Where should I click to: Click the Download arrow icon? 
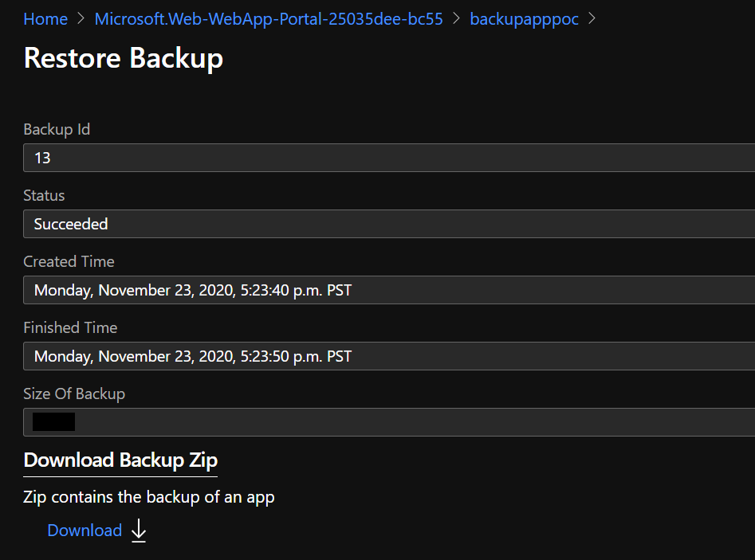click(x=138, y=531)
